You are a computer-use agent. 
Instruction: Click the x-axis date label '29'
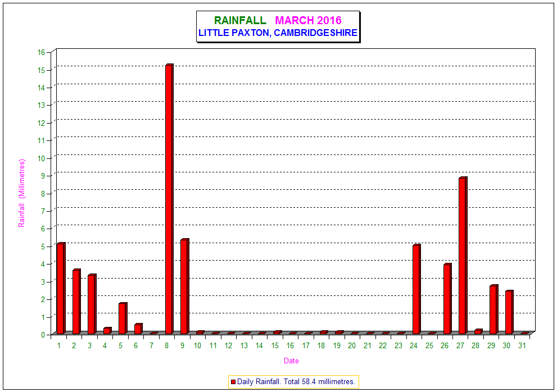(491, 345)
